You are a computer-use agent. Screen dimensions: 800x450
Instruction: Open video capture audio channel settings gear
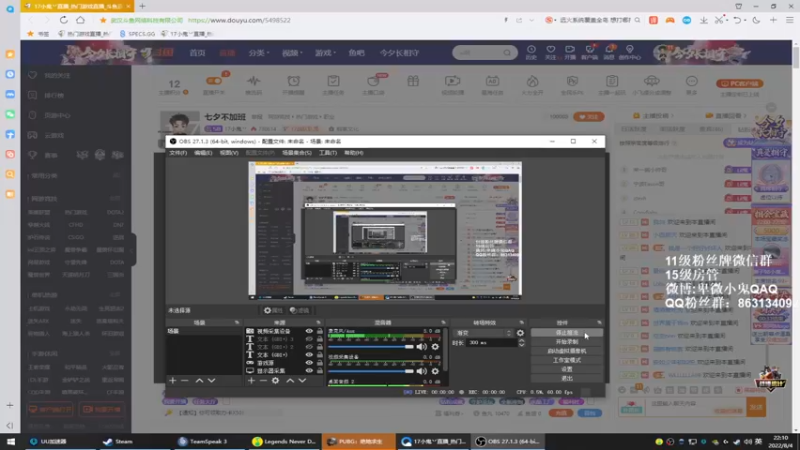435,371
